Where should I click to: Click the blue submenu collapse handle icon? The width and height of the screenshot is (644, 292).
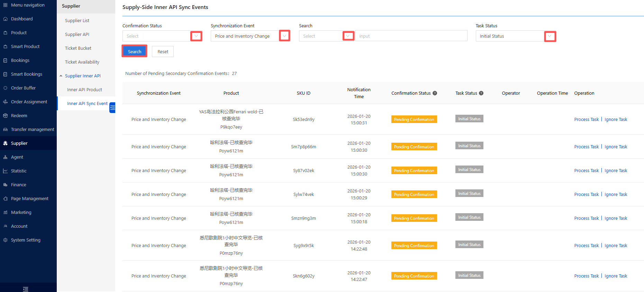(112, 108)
